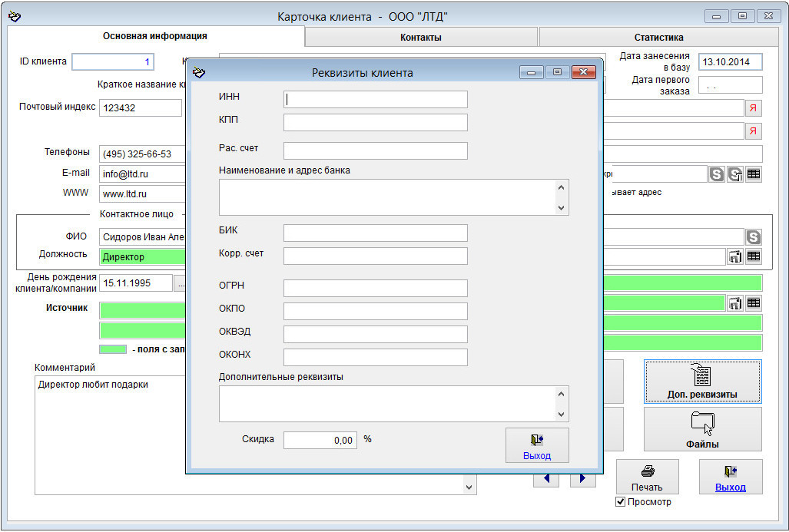Image resolution: width=789 pixels, height=532 pixels.
Task: Switch to the Контакты tab
Action: pyautogui.click(x=421, y=37)
